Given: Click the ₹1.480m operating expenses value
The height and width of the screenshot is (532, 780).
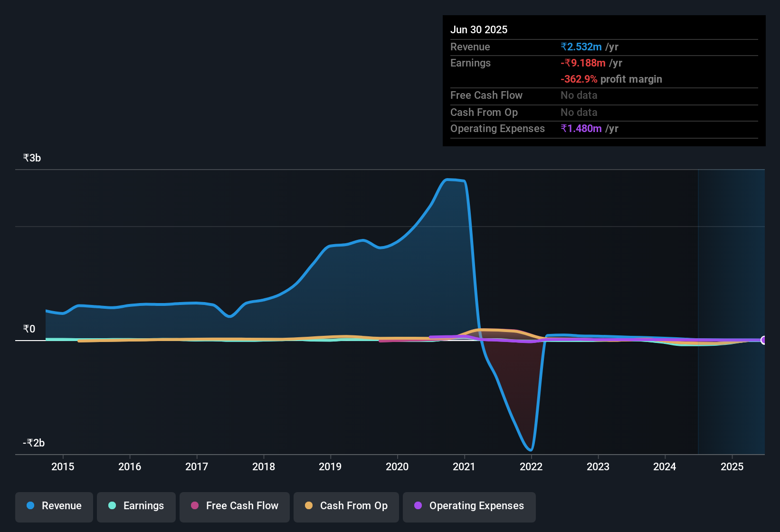Looking at the screenshot, I should [581, 128].
